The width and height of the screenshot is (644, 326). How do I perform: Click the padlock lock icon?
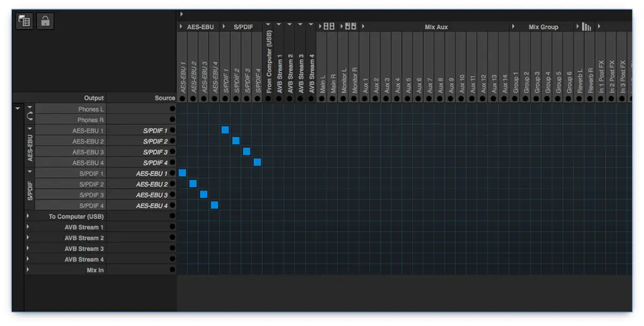pyautogui.click(x=45, y=21)
